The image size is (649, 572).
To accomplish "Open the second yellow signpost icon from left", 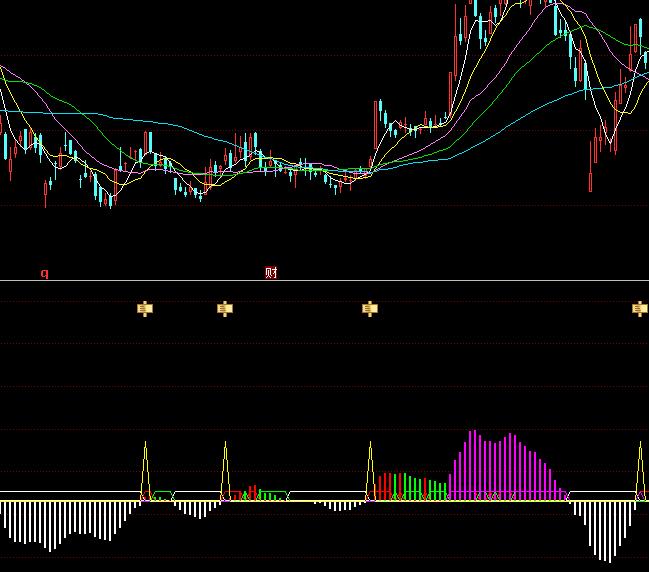I will click(225, 309).
